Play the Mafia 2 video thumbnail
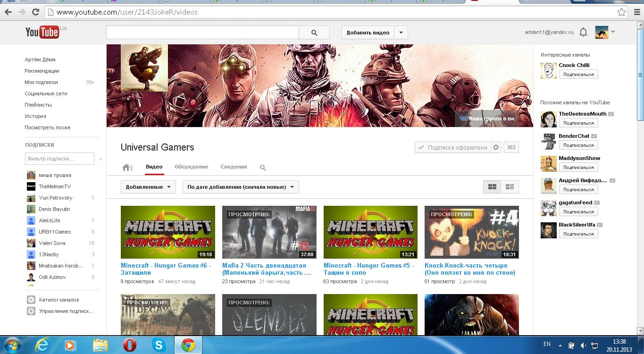The width and height of the screenshot is (644, 354). click(269, 232)
